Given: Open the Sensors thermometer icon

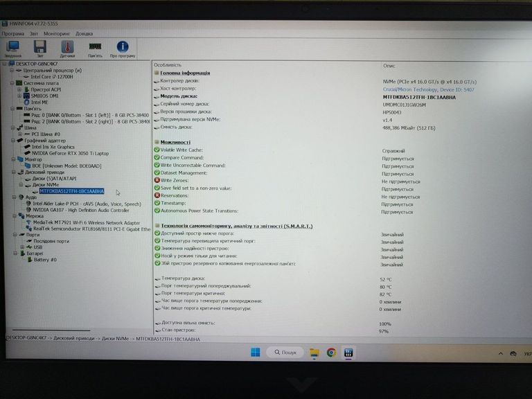Looking at the screenshot, I should [67, 49].
